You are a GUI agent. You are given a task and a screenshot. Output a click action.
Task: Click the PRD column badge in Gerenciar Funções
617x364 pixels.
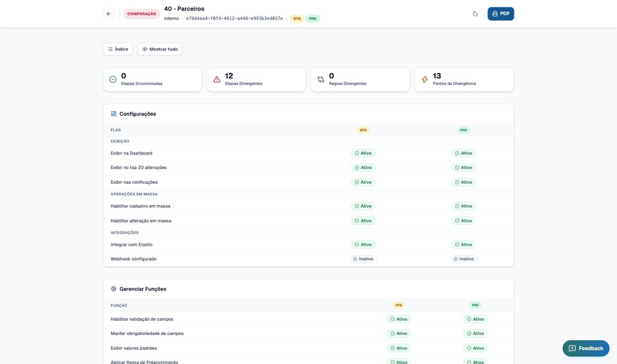(x=475, y=305)
